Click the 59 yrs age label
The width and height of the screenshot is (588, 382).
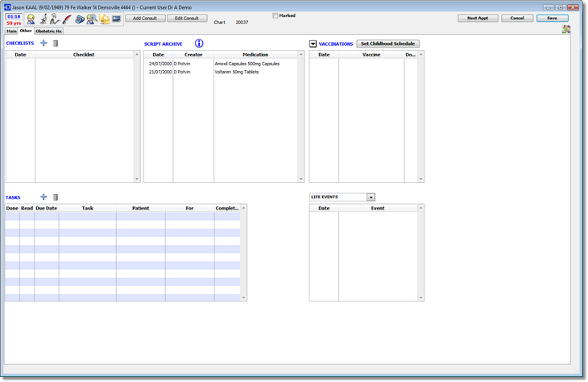(x=14, y=23)
